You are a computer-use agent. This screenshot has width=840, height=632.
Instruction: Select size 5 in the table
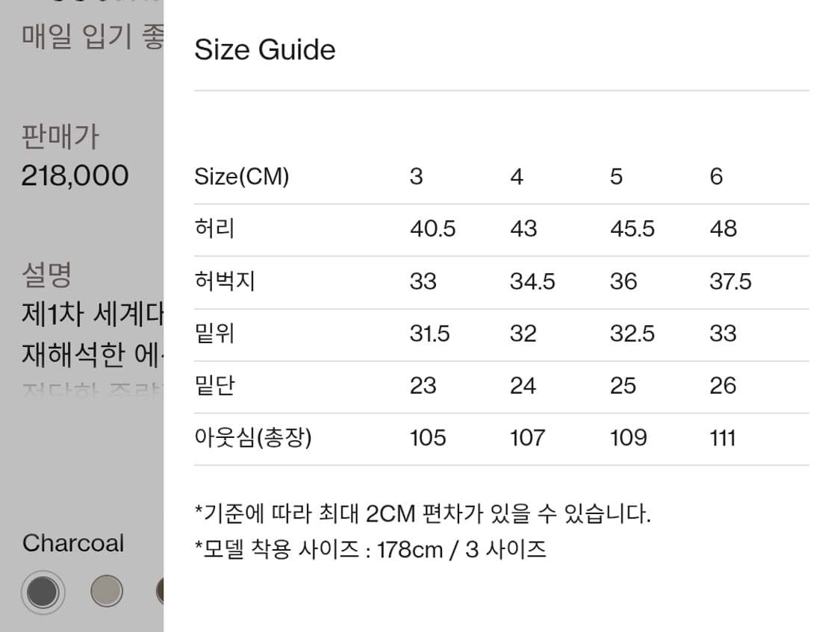tap(615, 176)
